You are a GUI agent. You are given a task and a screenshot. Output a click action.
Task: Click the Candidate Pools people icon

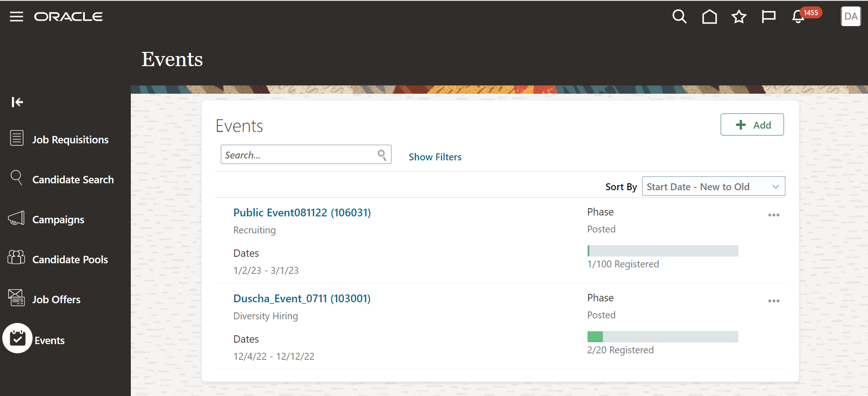tap(17, 257)
